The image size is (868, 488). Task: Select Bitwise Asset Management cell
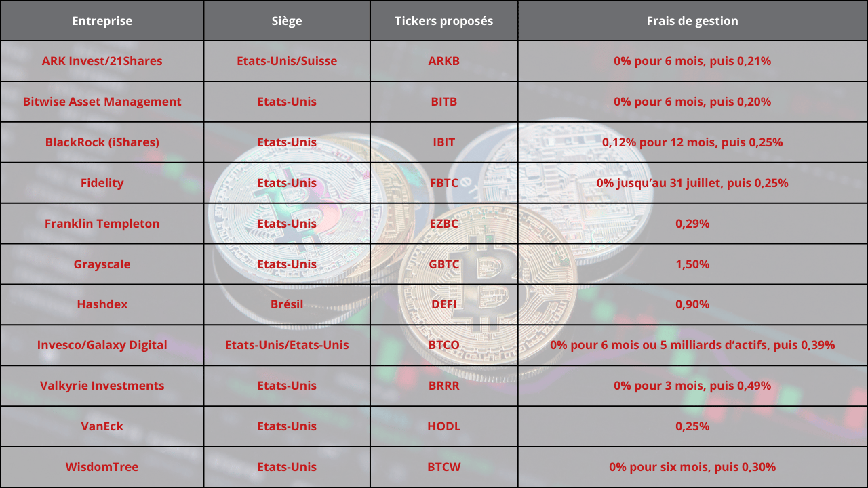(102, 102)
